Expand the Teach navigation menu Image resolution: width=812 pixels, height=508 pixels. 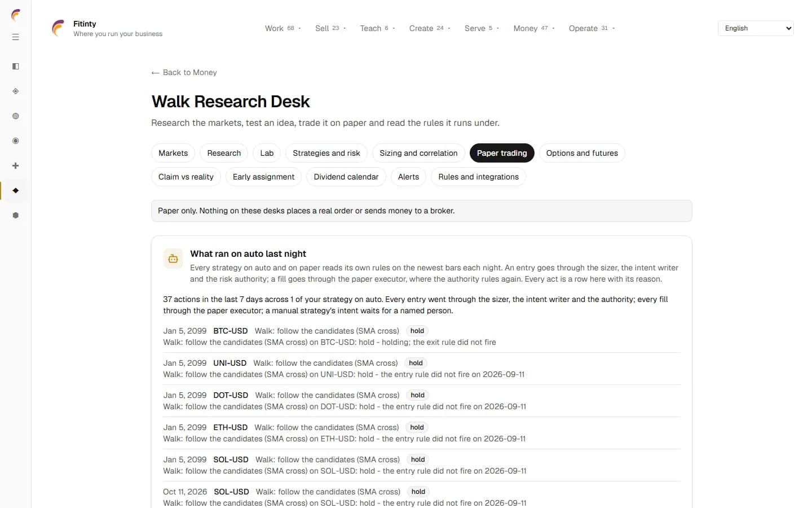(x=377, y=28)
